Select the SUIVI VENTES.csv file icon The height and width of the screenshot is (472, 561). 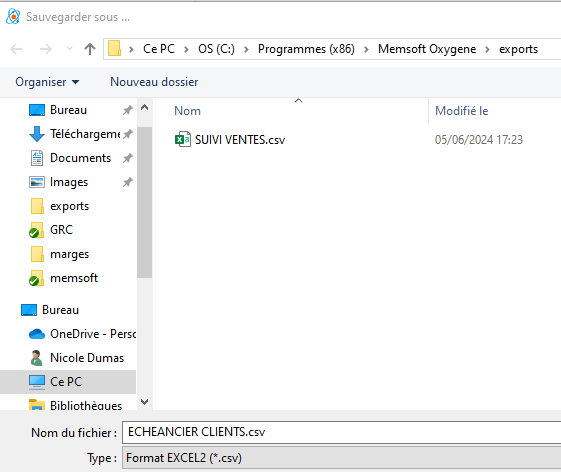(x=182, y=139)
